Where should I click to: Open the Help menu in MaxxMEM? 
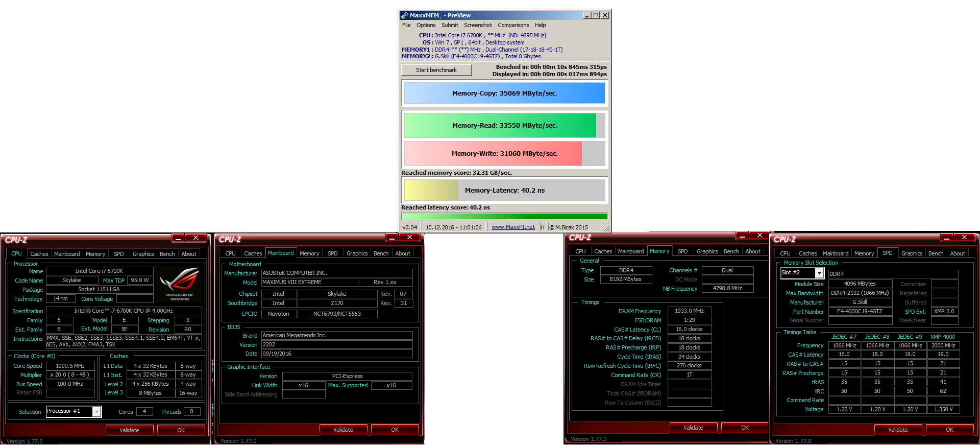coord(541,25)
